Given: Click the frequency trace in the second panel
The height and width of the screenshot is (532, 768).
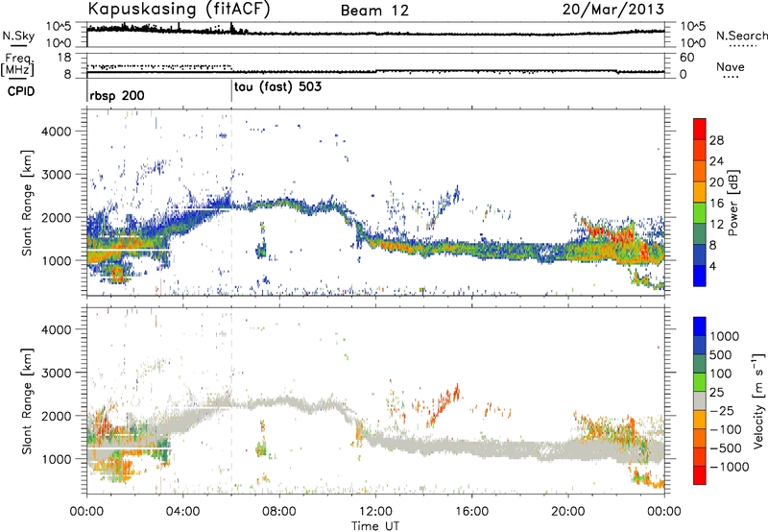Looking at the screenshot, I should pyautogui.click(x=375, y=72).
